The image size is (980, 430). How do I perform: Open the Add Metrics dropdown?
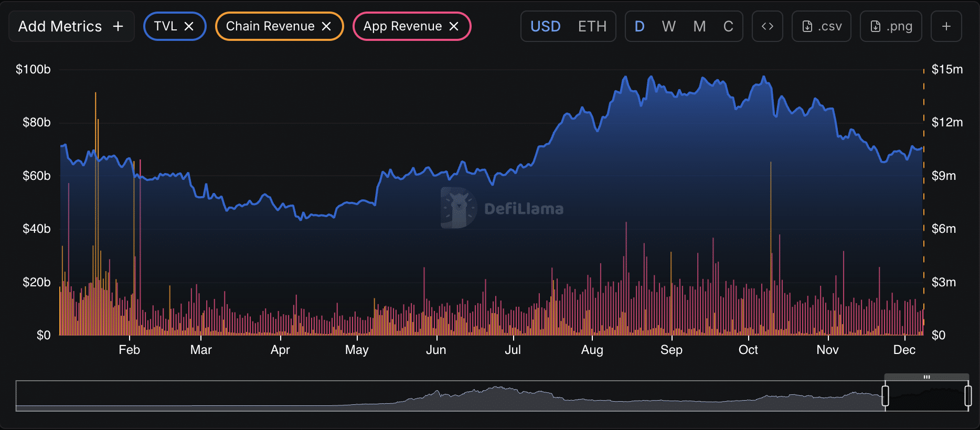coord(71,26)
